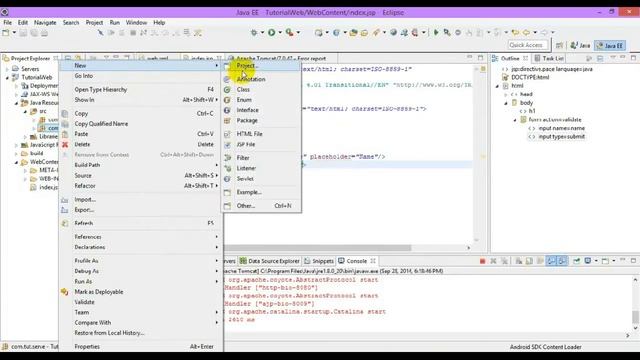Click the Debug bug toolbar icon
This screenshot has width=640, height=360.
coord(254,32)
